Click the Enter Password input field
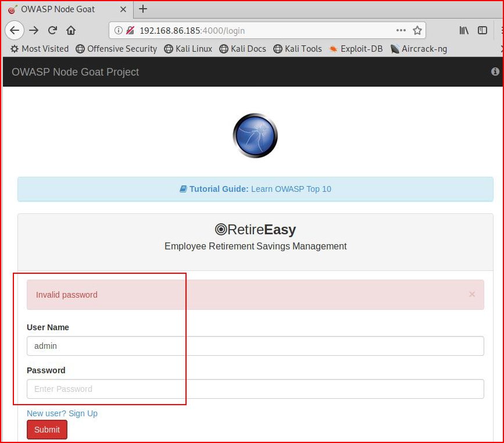 tap(255, 389)
